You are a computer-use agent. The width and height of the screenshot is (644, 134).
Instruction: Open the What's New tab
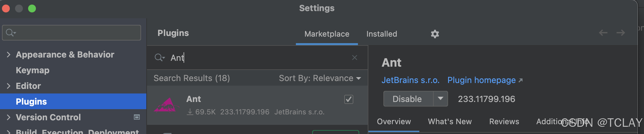point(450,122)
